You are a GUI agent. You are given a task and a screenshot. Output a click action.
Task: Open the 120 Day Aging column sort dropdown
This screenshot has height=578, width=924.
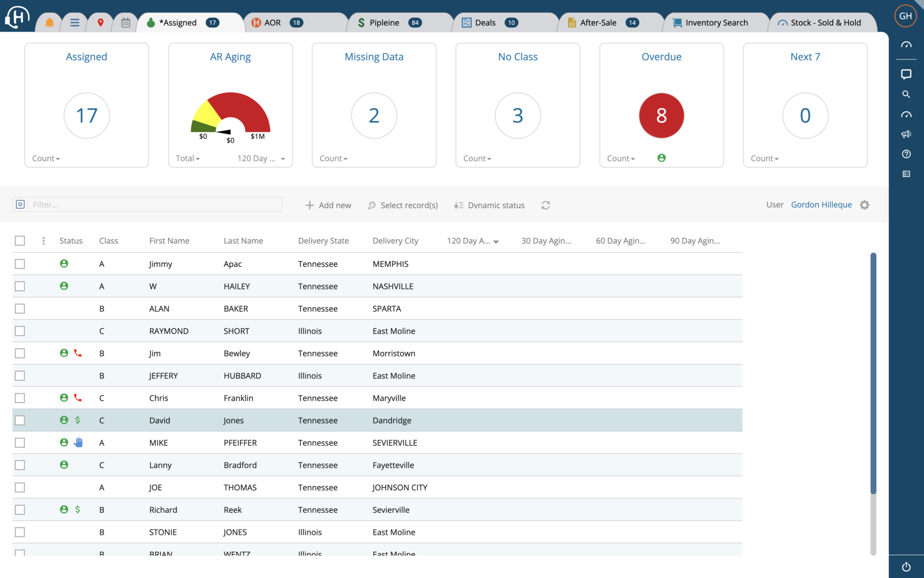pyautogui.click(x=495, y=241)
